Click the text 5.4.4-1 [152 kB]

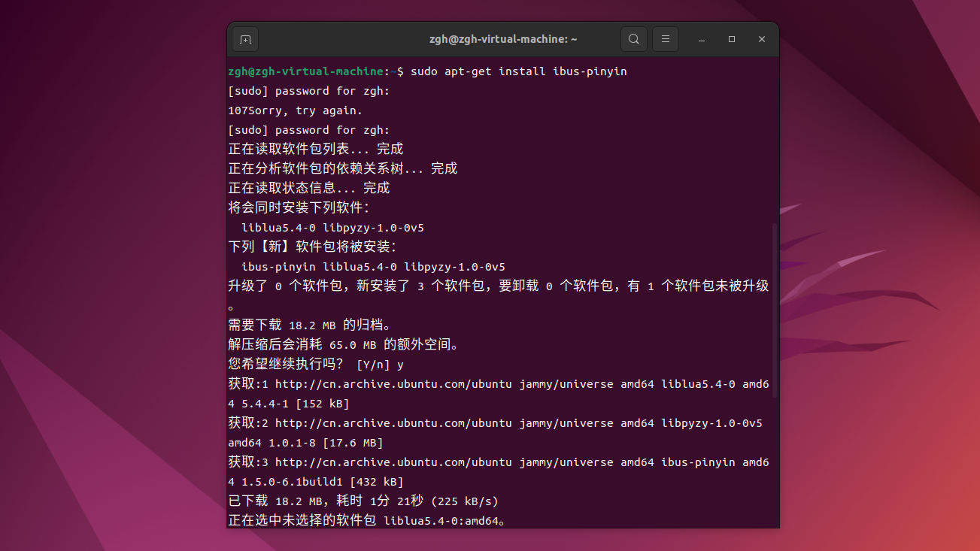[x=296, y=404]
